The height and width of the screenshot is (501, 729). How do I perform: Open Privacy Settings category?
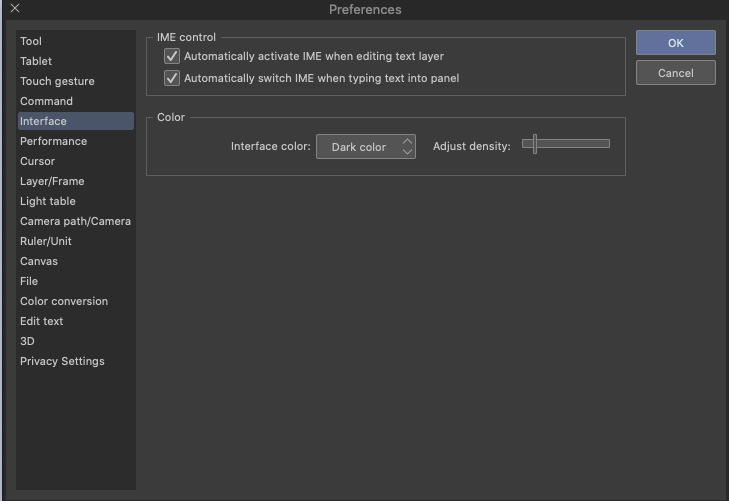[76, 361]
